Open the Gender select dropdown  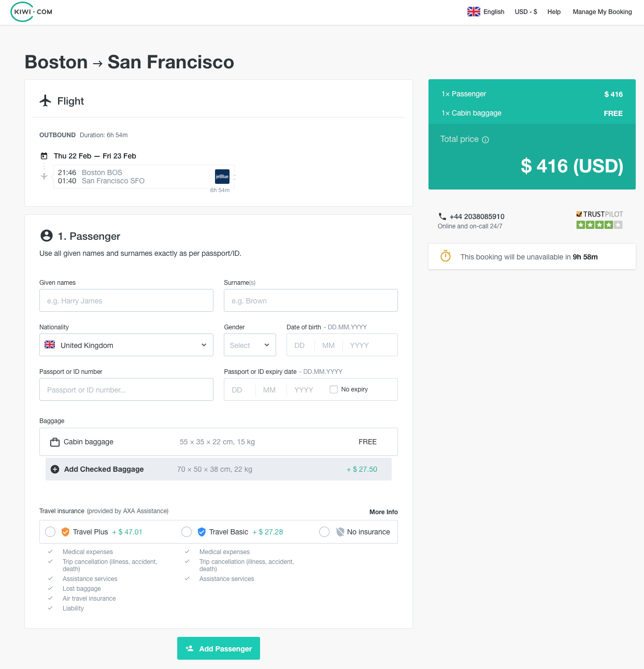[250, 345]
